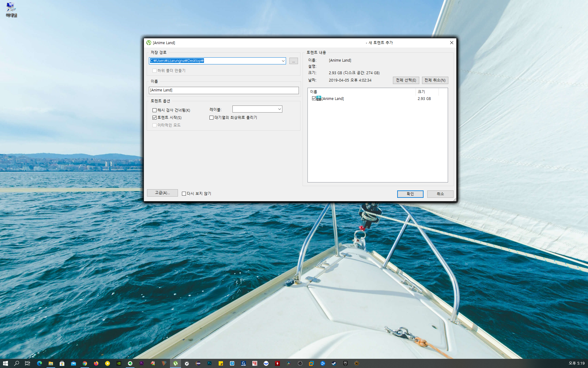Click the browse folder ... button
The width and height of the screenshot is (588, 368).
pos(293,61)
